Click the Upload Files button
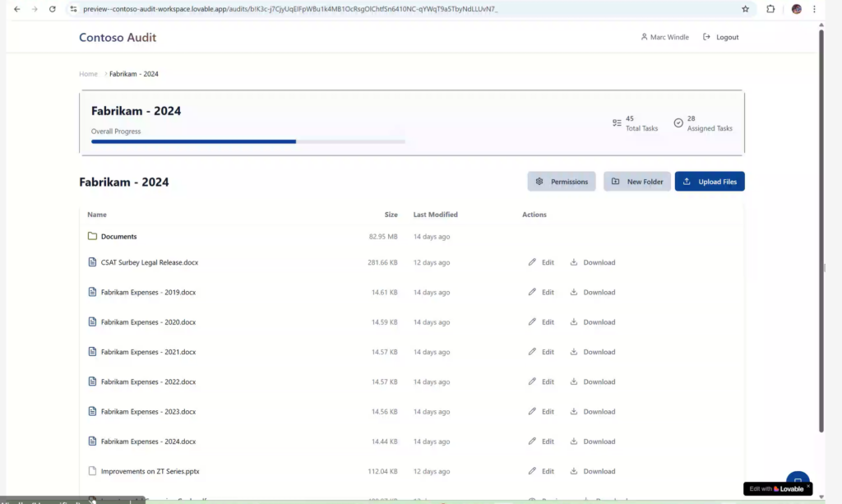842x504 pixels. coord(710,182)
